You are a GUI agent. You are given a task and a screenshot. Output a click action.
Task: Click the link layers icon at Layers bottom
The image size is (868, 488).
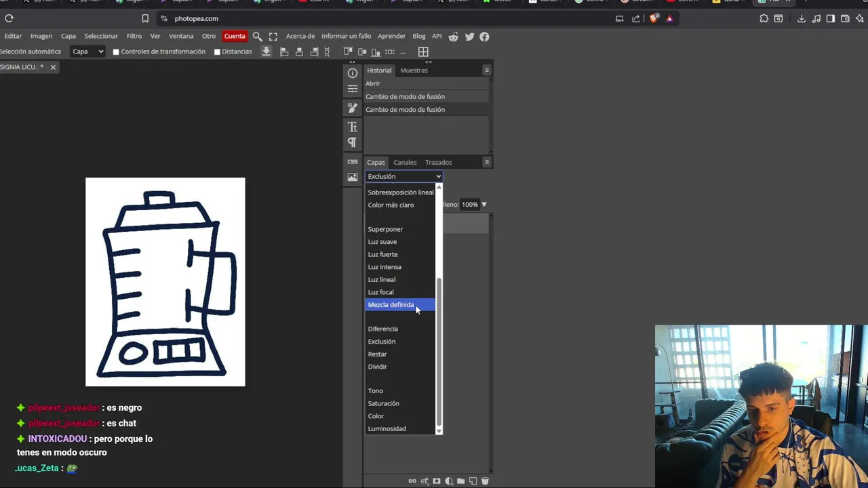[412, 481]
